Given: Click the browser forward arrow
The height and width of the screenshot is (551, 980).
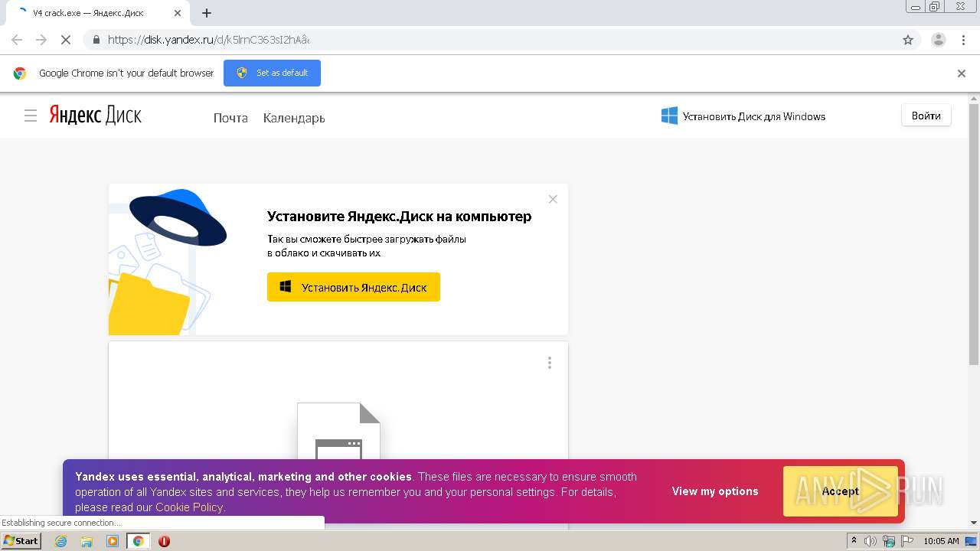Looking at the screenshot, I should pyautogui.click(x=41, y=40).
